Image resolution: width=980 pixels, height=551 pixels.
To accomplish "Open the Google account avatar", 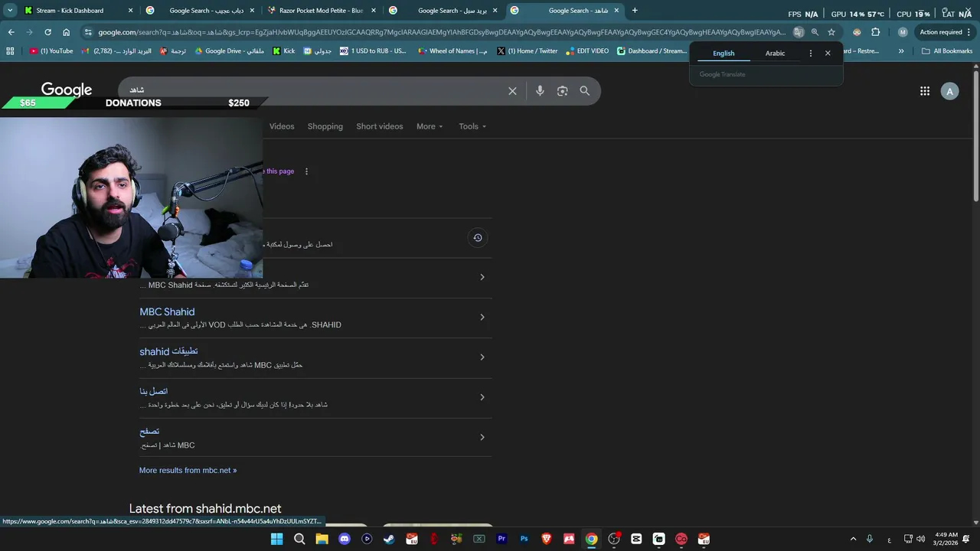I will click(950, 91).
